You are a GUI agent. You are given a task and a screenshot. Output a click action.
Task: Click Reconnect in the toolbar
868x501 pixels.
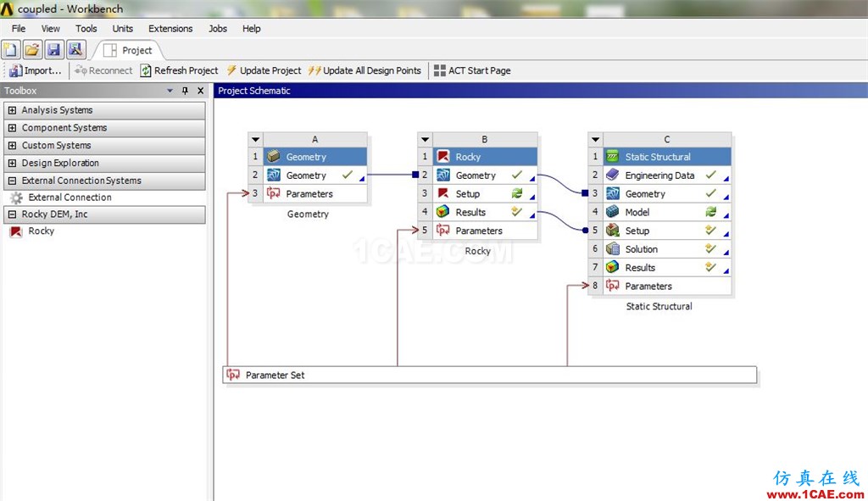103,70
